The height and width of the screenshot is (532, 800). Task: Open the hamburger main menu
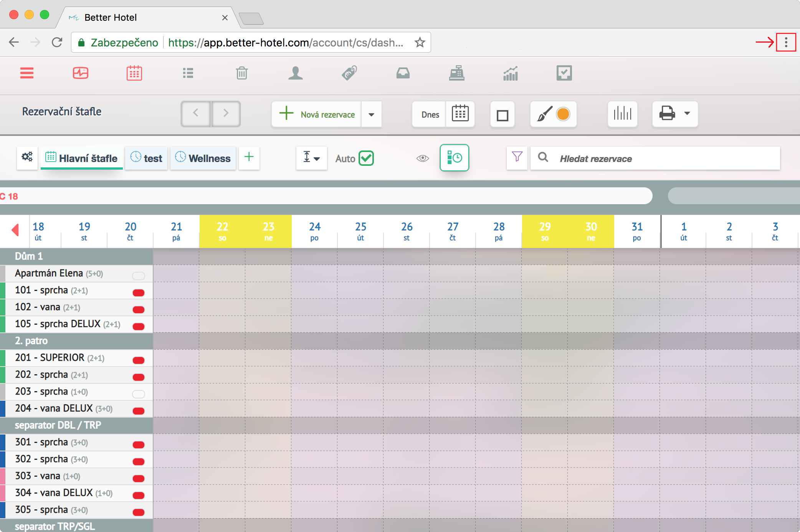[27, 73]
